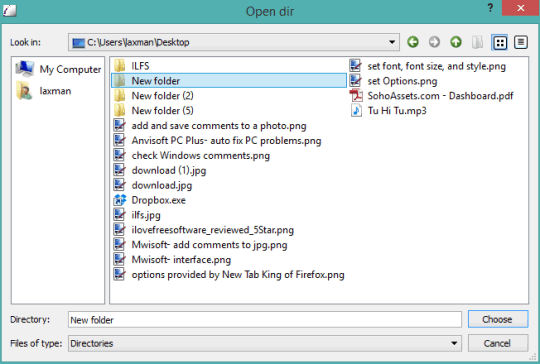Switch to List View mode
The image size is (540, 364).
tap(500, 43)
